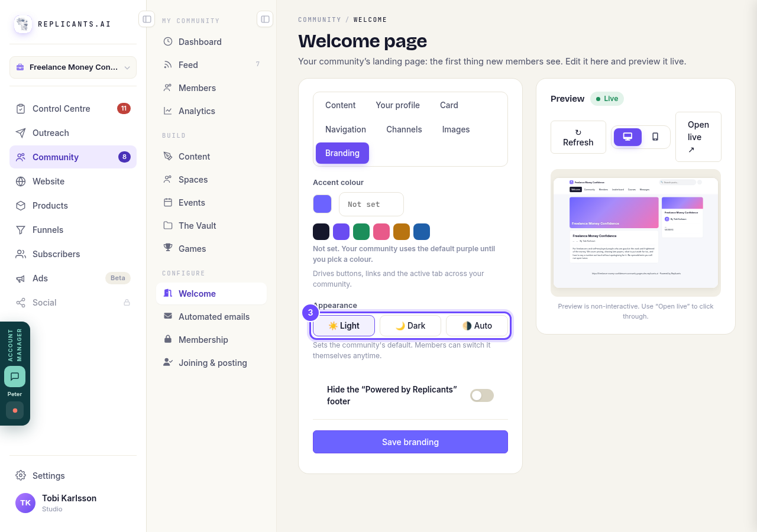Choose the dark navy accent colour swatch

(x=321, y=232)
